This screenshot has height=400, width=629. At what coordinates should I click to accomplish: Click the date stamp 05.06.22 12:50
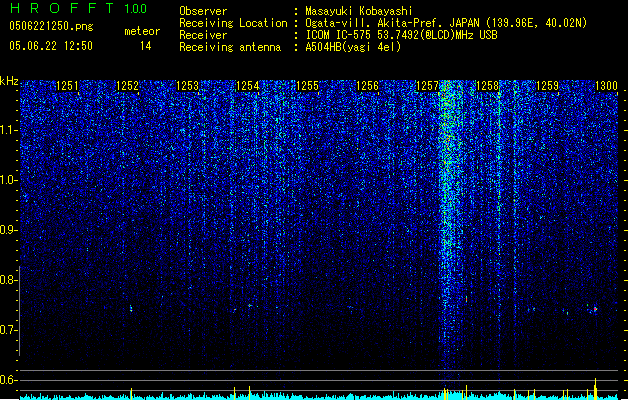tap(51, 46)
